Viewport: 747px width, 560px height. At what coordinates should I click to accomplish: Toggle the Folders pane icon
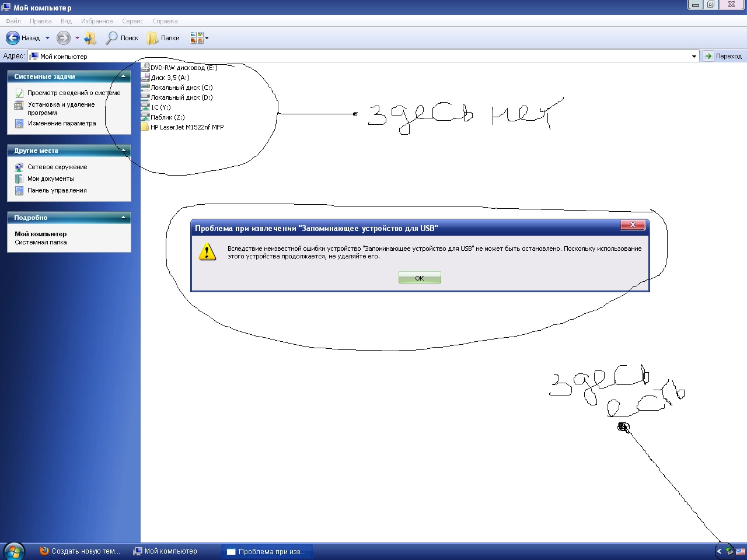tap(152, 38)
